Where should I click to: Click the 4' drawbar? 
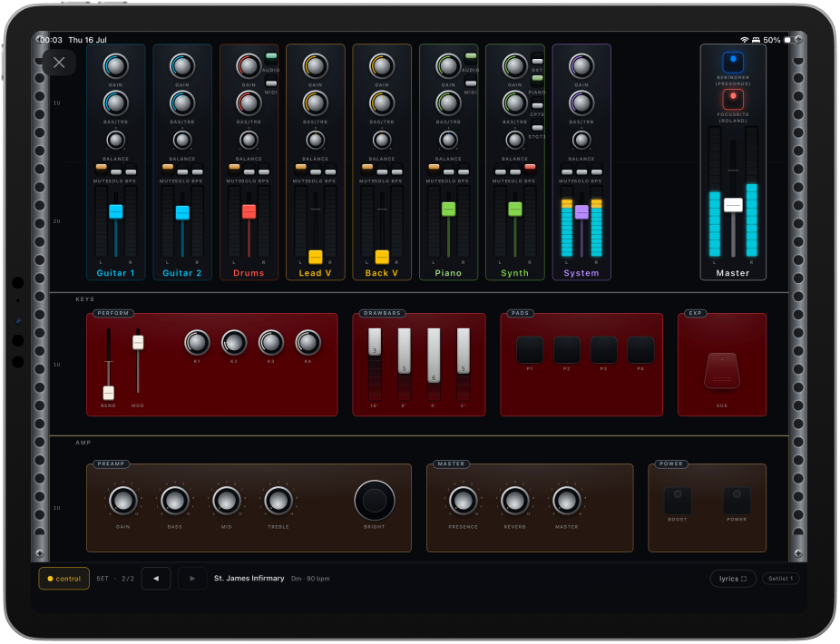(x=434, y=356)
